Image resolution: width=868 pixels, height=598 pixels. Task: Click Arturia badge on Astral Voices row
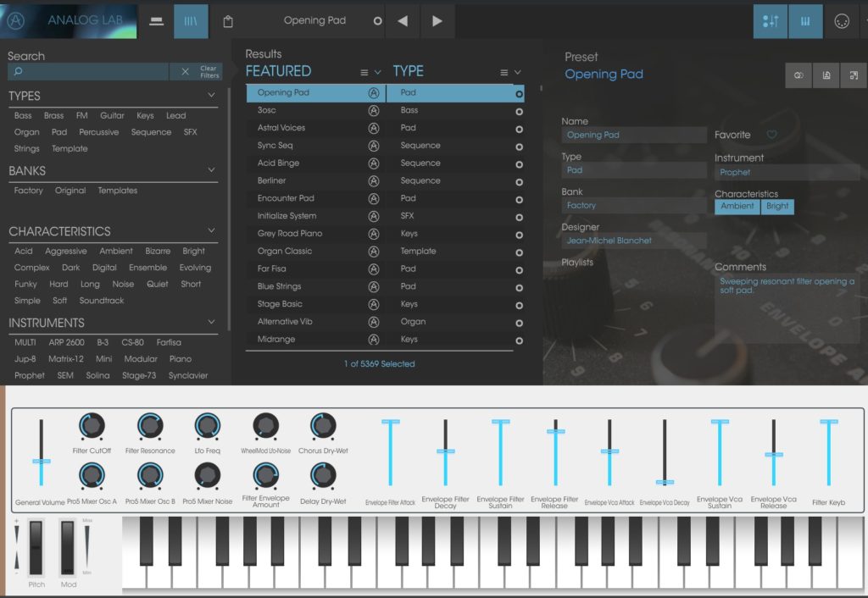(x=374, y=129)
